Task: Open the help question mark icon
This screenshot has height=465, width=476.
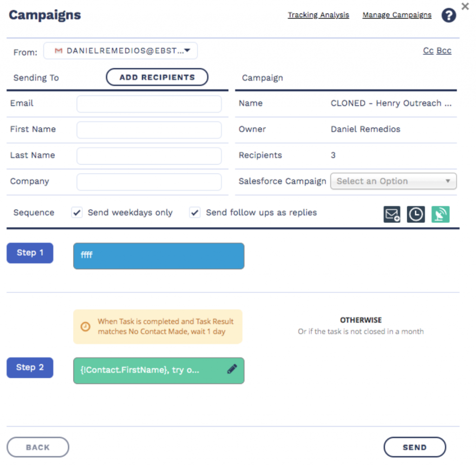Action: coord(448,16)
